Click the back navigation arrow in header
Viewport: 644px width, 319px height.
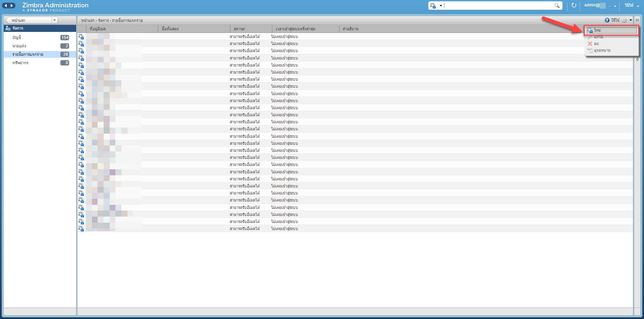pos(6,5)
